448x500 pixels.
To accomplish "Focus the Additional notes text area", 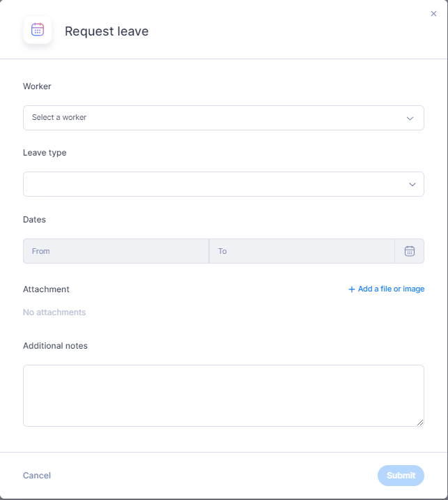I will [224, 395].
